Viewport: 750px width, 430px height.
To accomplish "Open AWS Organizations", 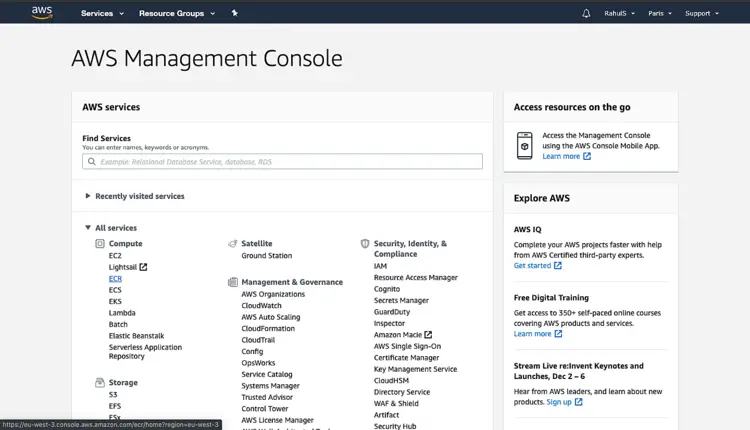I will pyautogui.click(x=273, y=294).
